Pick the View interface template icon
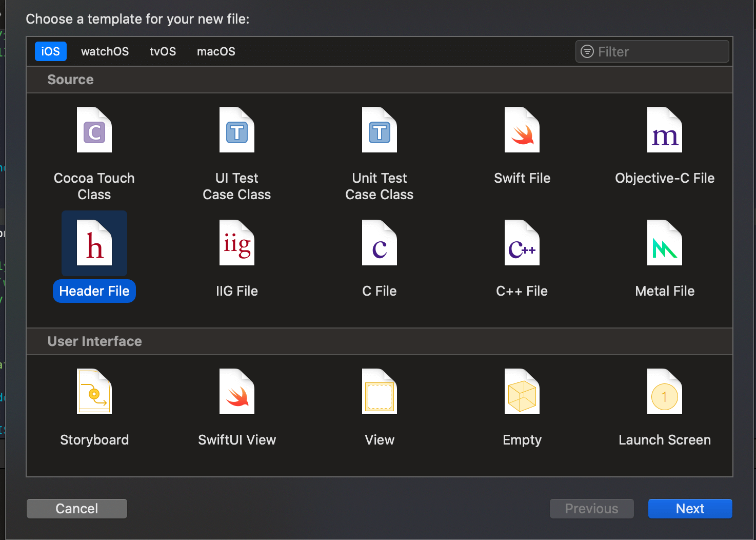 [380, 392]
